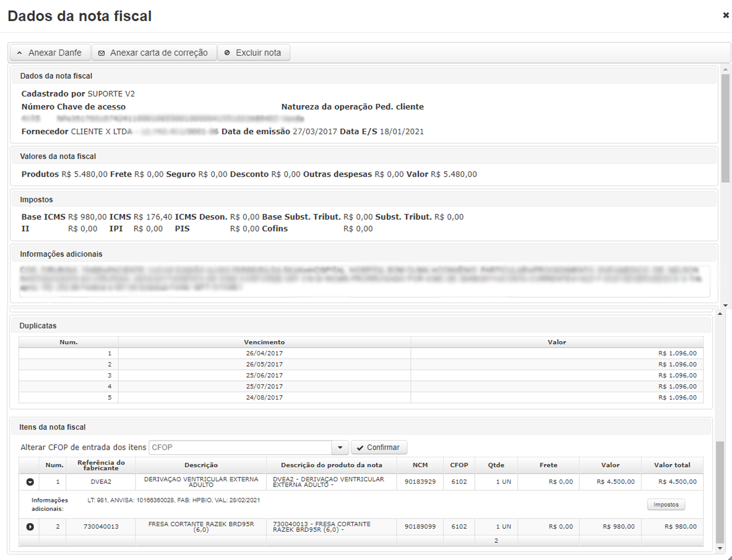Click lower panel scrollbar down arrow

click(720, 548)
